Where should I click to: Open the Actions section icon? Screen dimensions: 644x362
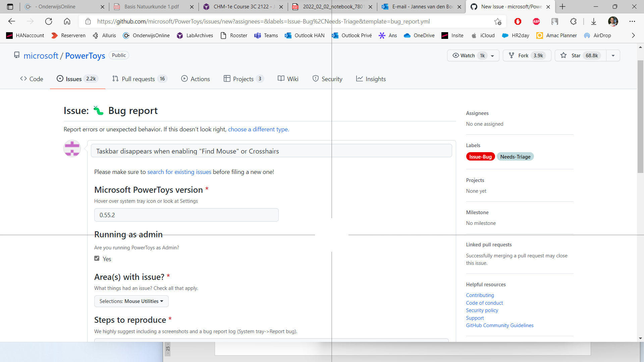click(184, 79)
